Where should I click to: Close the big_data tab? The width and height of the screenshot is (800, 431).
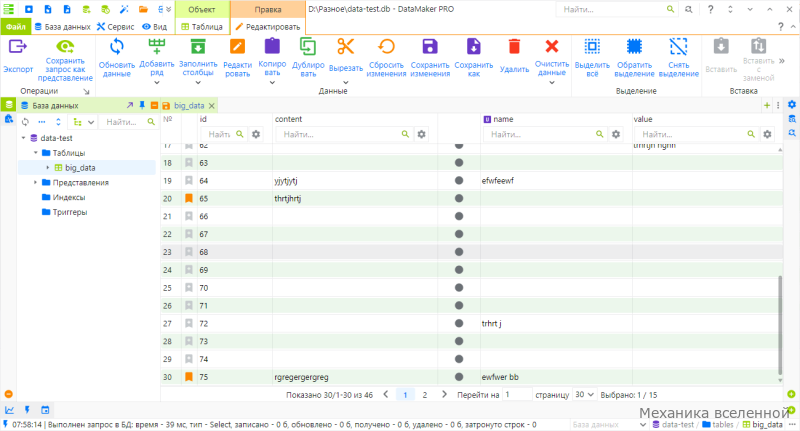pyautogui.click(x=211, y=106)
